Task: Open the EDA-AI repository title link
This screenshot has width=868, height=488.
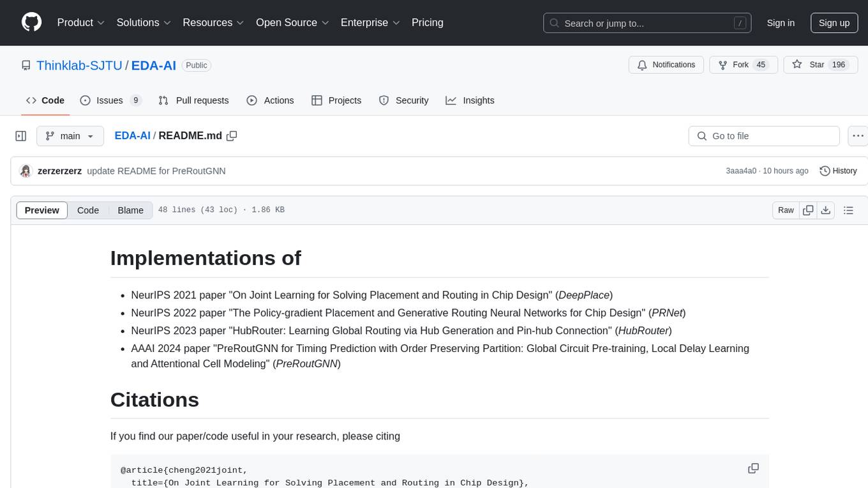Action: 154,65
